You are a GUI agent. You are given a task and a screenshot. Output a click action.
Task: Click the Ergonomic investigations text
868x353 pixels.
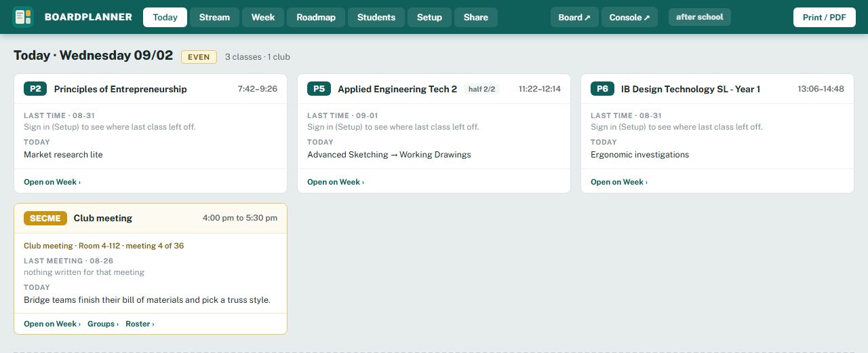point(639,155)
